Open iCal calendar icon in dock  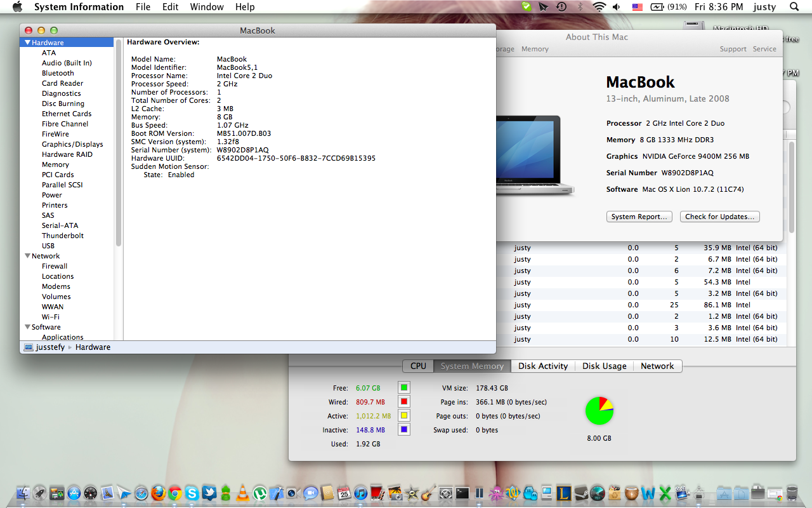pyautogui.click(x=344, y=493)
